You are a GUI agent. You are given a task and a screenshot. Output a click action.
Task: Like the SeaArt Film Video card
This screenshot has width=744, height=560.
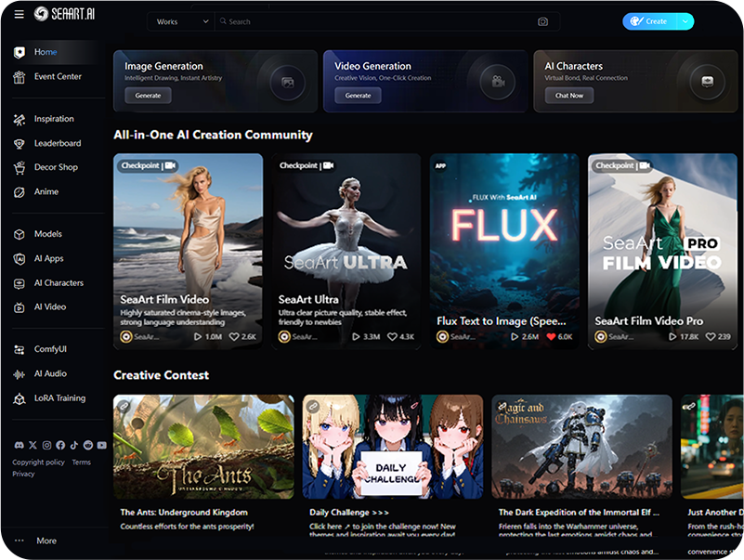coord(235,336)
